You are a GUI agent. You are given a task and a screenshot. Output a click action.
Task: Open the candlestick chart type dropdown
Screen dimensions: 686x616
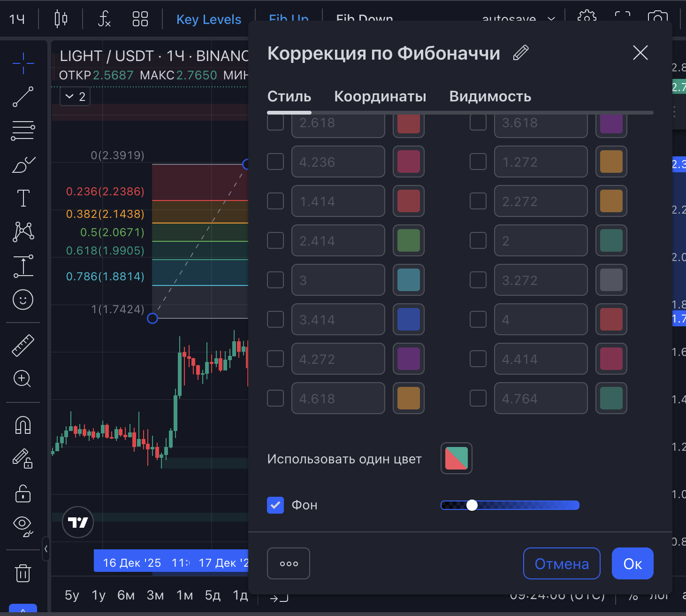coord(61,19)
